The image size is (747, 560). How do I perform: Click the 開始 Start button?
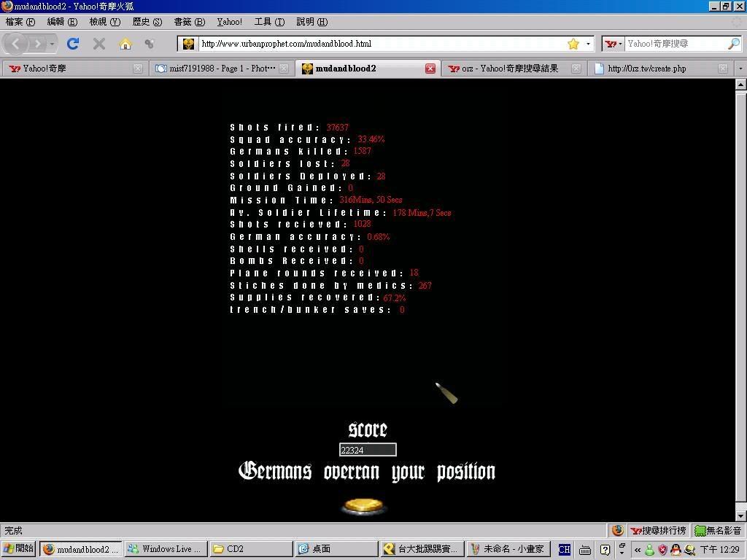pyautogui.click(x=19, y=549)
